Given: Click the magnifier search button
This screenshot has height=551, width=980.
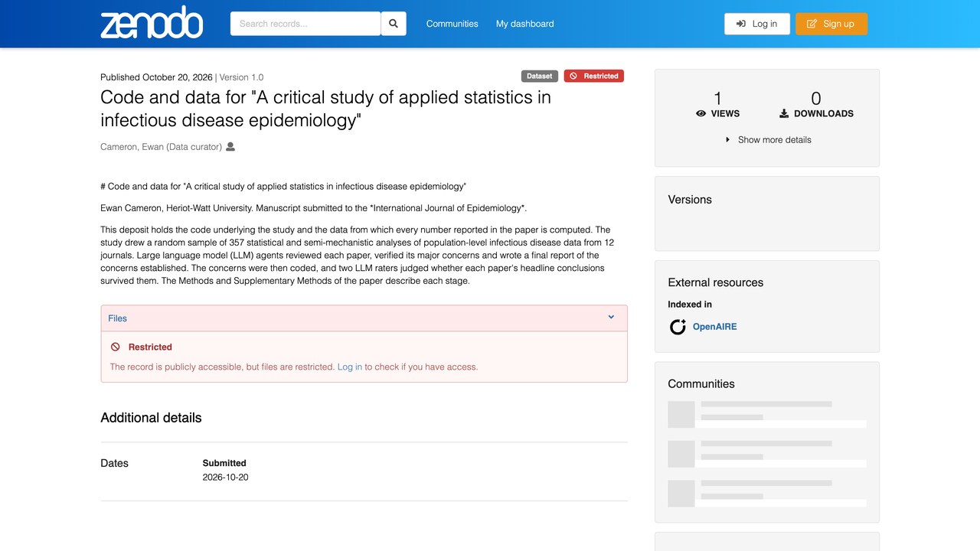Looking at the screenshot, I should tap(394, 24).
